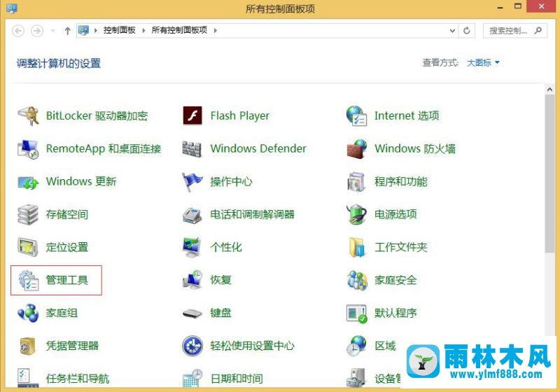Open the 家庭组 spheres icon
This screenshot has height=392, width=560.
point(28,313)
